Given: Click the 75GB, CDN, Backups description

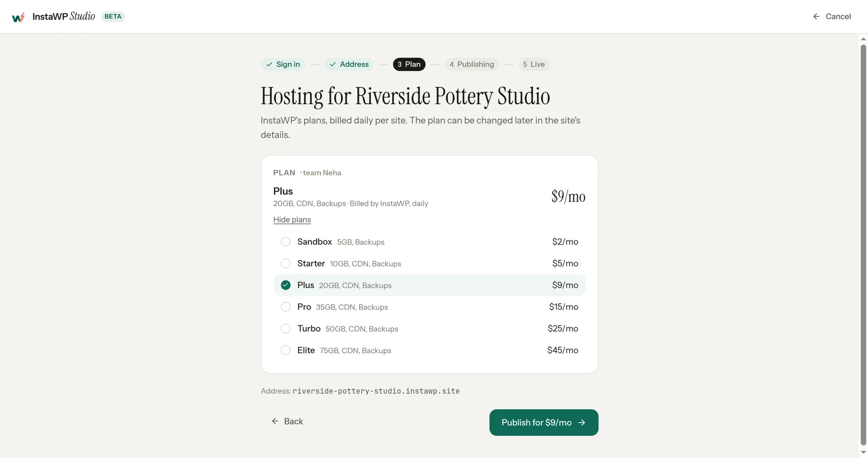Looking at the screenshot, I should [x=355, y=351].
